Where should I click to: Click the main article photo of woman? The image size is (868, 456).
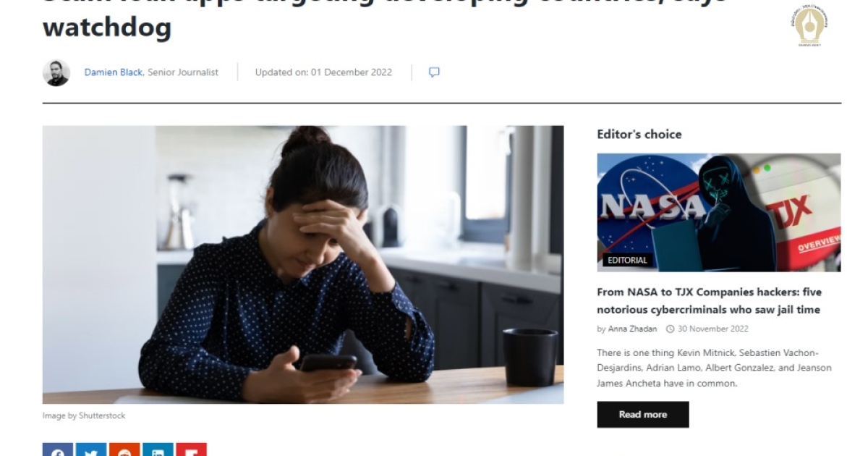pos(303,265)
